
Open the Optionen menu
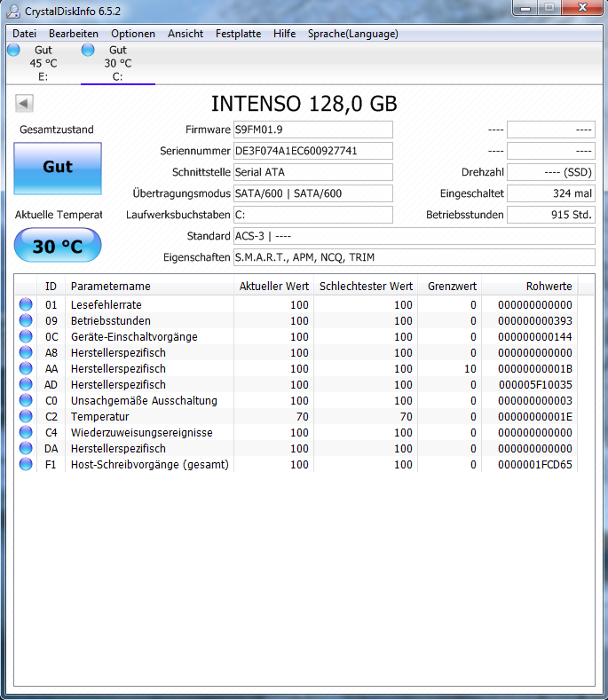pos(132,34)
